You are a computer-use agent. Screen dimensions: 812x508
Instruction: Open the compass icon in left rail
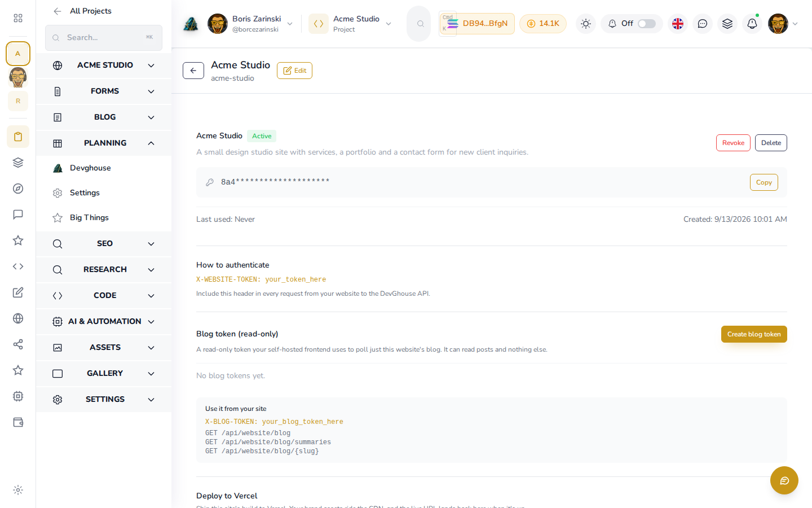[18, 189]
